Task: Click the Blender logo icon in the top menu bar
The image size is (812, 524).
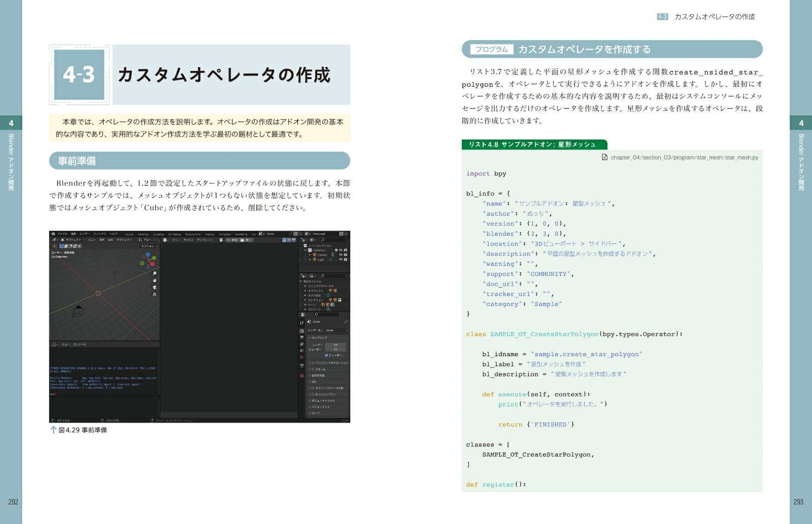Action: (53, 234)
